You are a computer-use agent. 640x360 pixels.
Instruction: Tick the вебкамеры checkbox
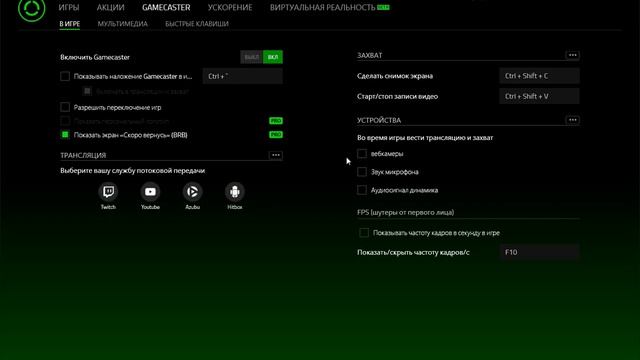coord(362,154)
